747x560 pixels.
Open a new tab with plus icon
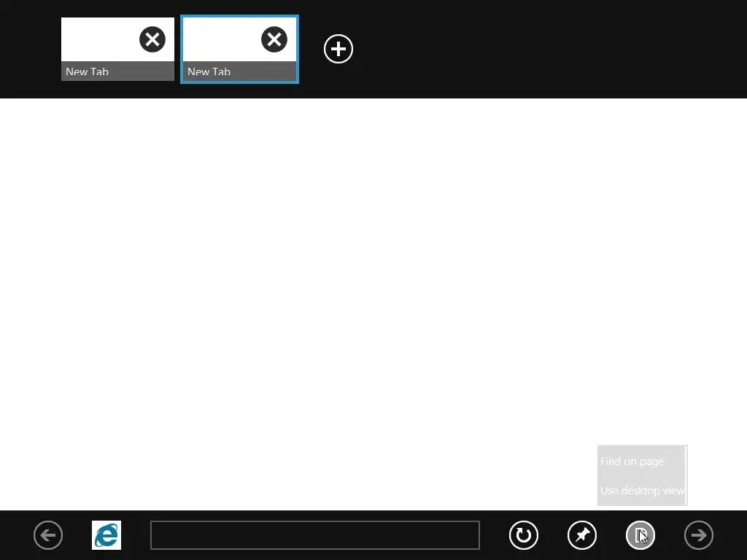pos(338,49)
